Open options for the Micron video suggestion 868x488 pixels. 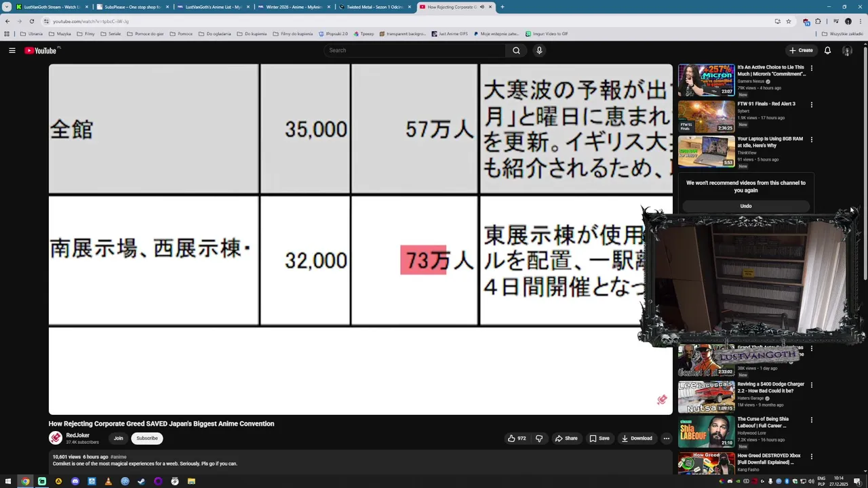pyautogui.click(x=811, y=68)
